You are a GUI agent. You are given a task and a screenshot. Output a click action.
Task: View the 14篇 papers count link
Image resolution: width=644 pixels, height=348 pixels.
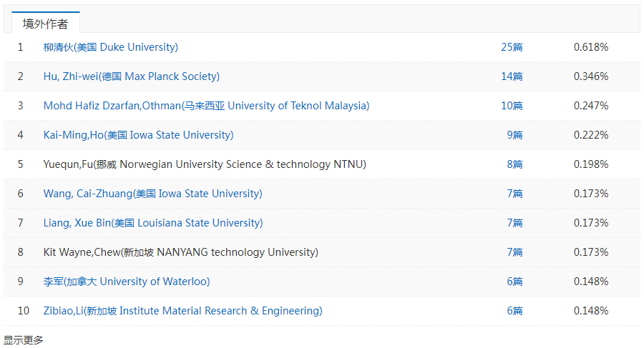512,76
